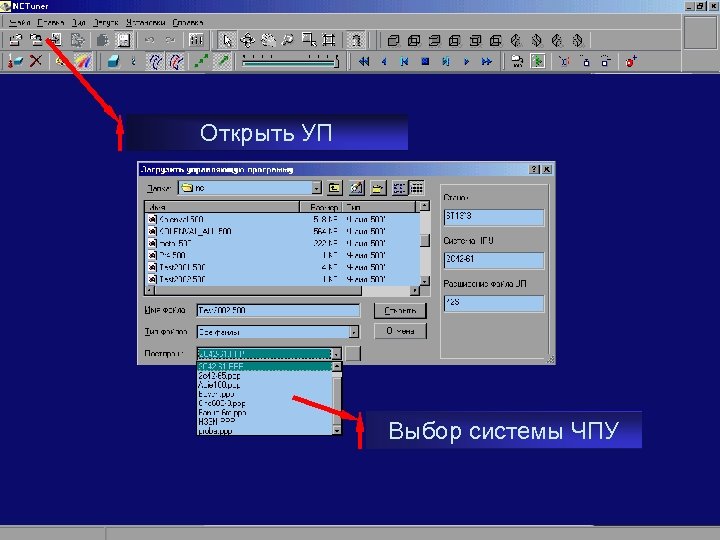Viewport: 720px width, 540px height.
Task: Click the Отмена button
Action: tap(400, 331)
